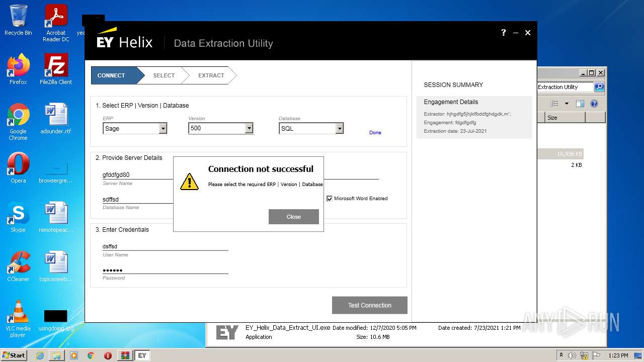Screen dimensions: 644x362
Task: Switch to the SELECT step tab
Action: point(164,75)
